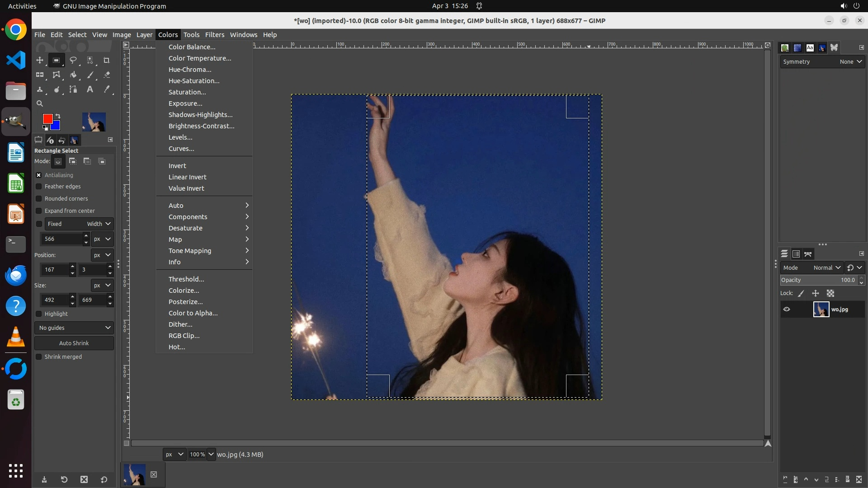Image resolution: width=868 pixels, height=488 pixels.
Task: Choose Brightness-Contrast from Colors menu
Action: point(201,126)
